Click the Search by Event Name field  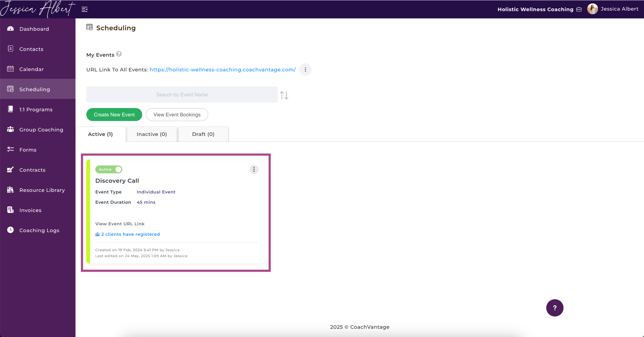click(x=182, y=95)
